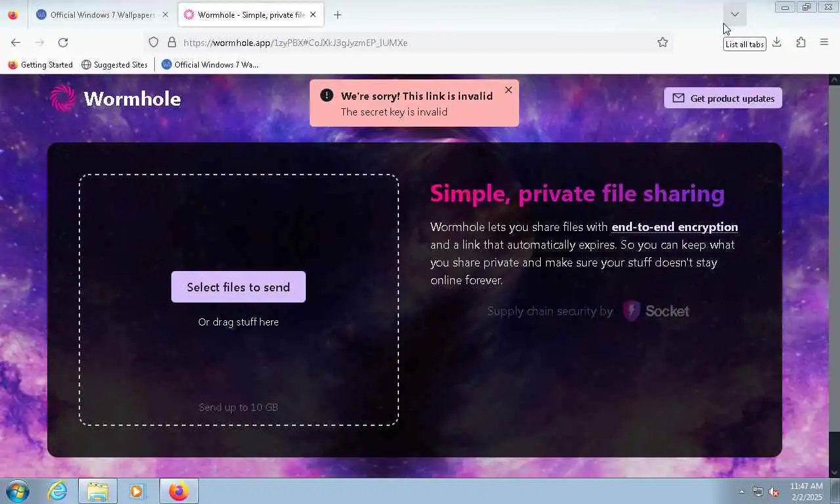The image size is (840, 504).
Task: Open the Getting Started bookmark
Action: click(41, 64)
